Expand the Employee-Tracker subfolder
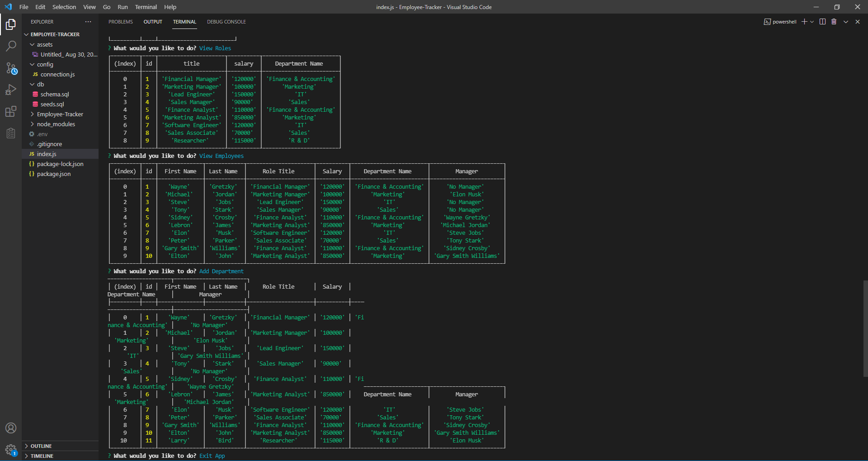868x461 pixels. 60,114
